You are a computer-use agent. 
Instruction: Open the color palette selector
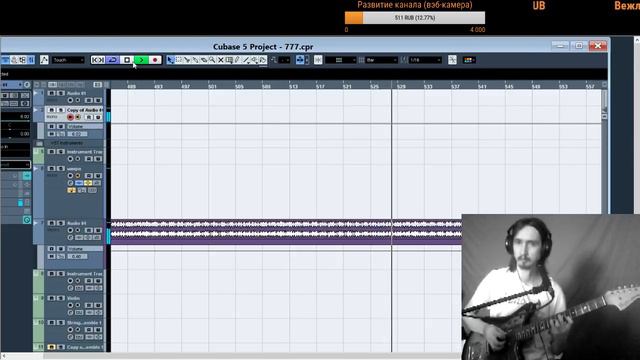click(x=469, y=60)
